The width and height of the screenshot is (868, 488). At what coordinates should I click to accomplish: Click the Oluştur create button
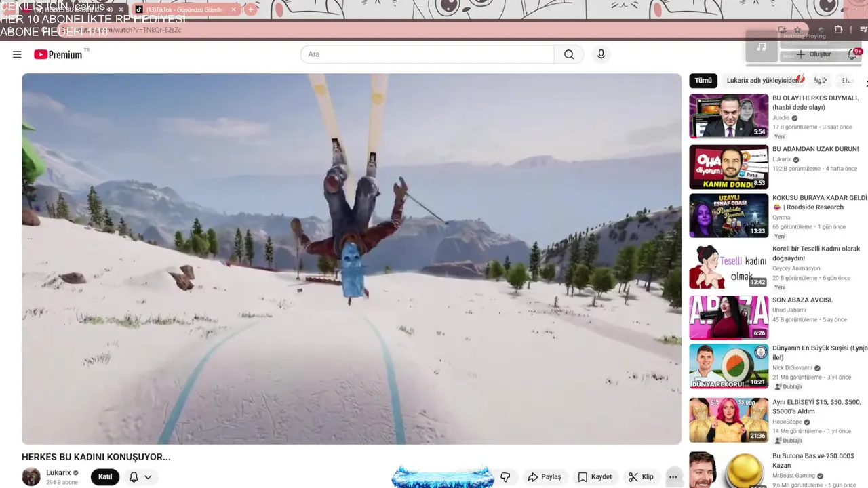pos(814,54)
